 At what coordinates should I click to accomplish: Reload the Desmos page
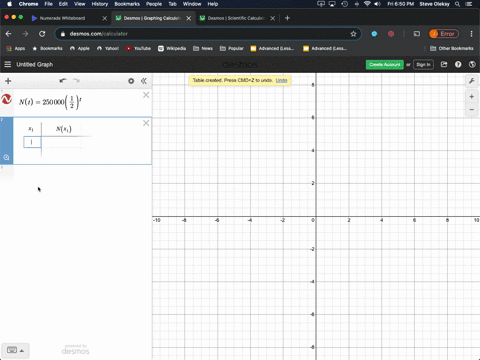(42, 34)
